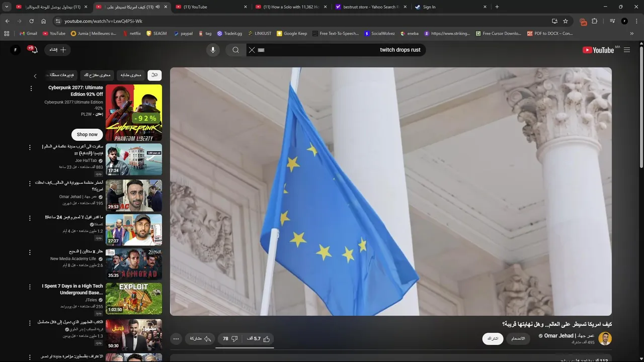Click the browser back arrow
The image size is (644, 362).
[x=7, y=21]
